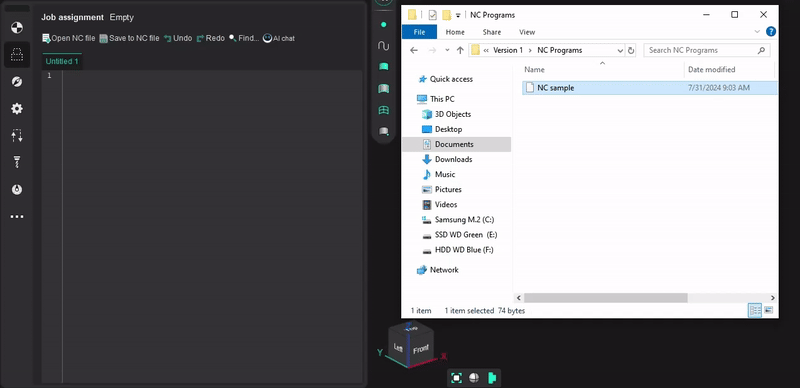The height and width of the screenshot is (388, 800).
Task: Click the Front face of the view cube
Action: [421, 350]
